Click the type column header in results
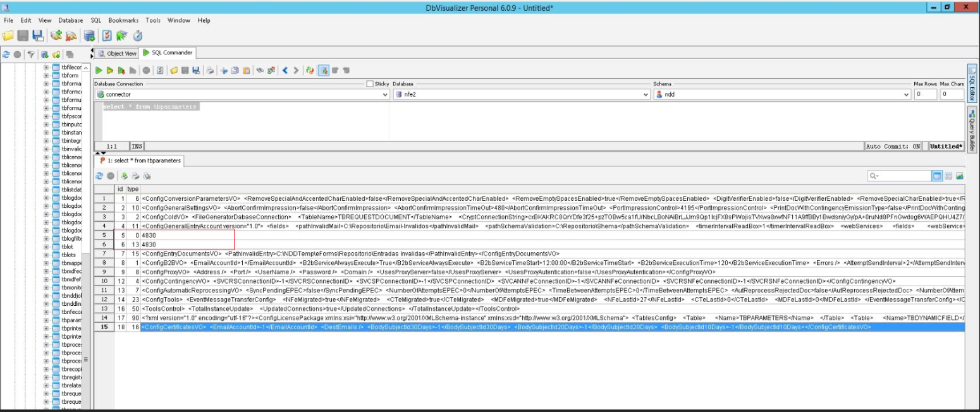Image resolution: width=980 pixels, height=412 pixels. coord(133,189)
